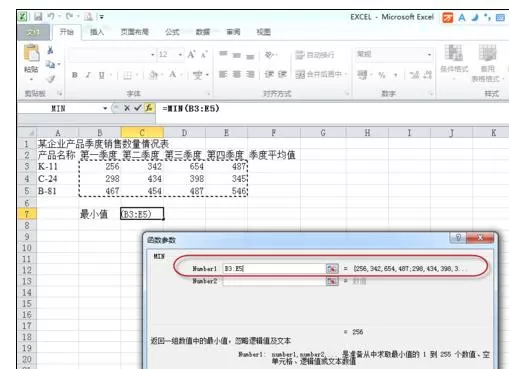The image size is (509, 369).
Task: Click the 自动换行 wrap text button
Action: pos(315,55)
